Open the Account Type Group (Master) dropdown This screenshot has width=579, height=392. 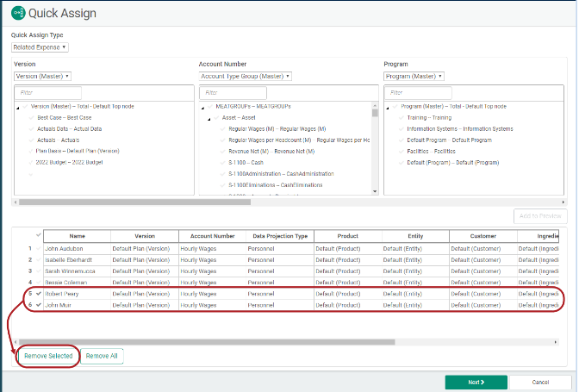click(x=246, y=76)
